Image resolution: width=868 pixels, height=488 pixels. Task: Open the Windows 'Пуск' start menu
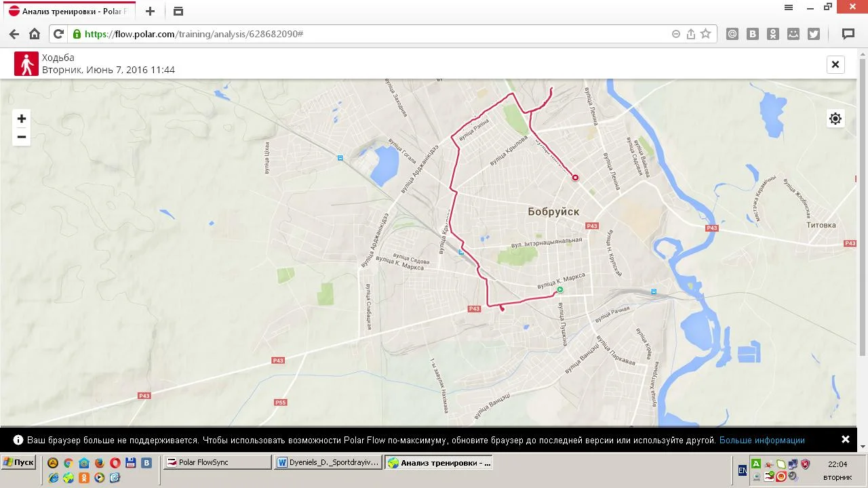click(x=18, y=462)
